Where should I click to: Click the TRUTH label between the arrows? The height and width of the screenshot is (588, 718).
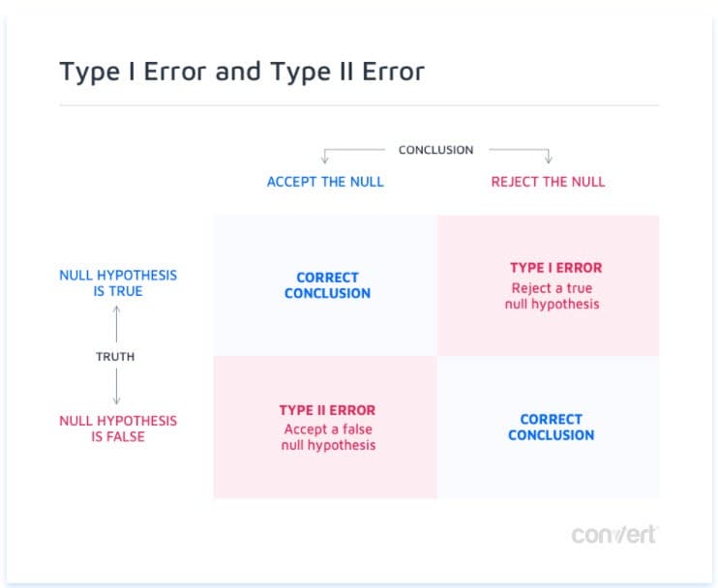[x=115, y=357]
